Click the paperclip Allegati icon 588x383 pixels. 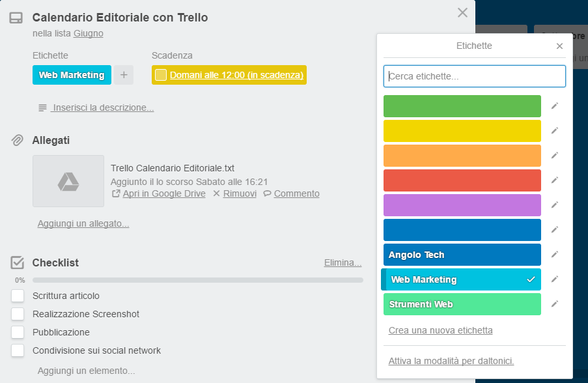click(x=17, y=140)
